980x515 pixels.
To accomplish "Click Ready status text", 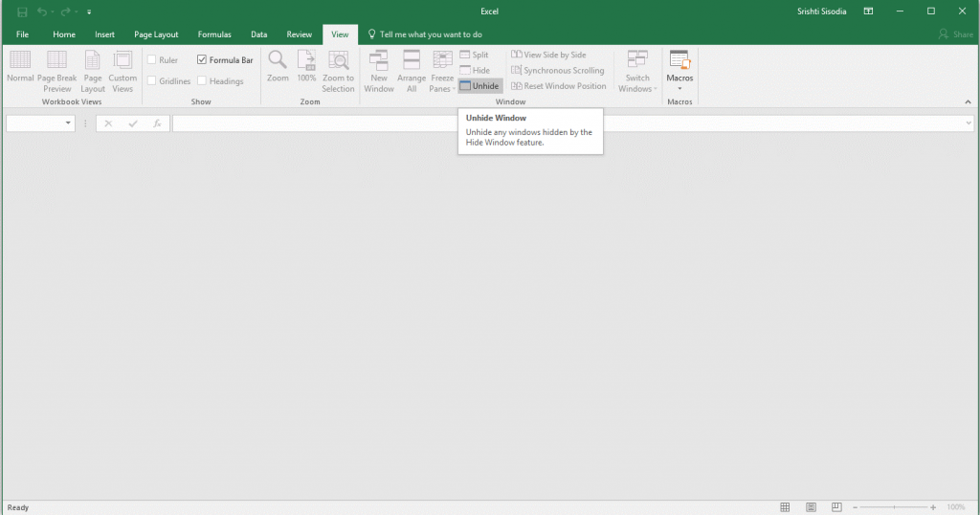I will [x=18, y=507].
